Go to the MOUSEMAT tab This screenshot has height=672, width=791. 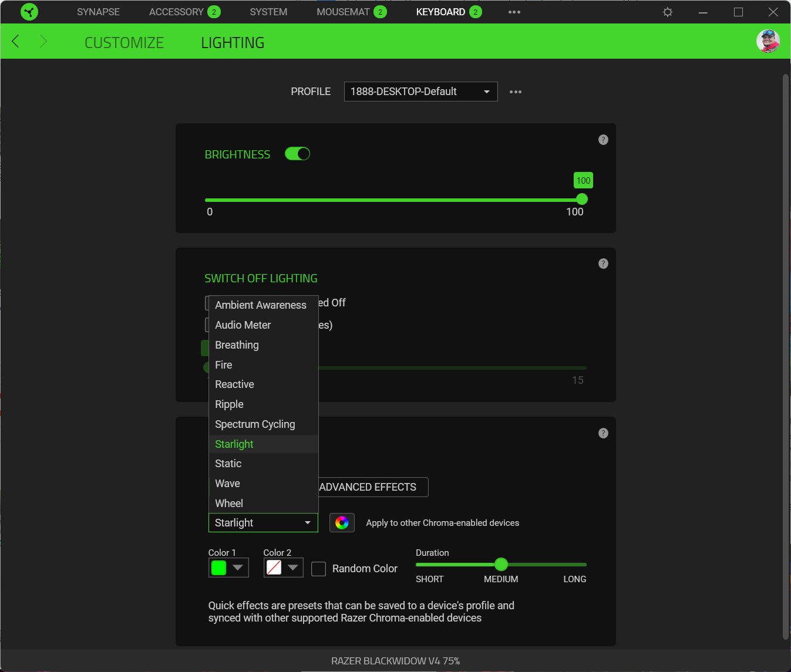(x=351, y=12)
